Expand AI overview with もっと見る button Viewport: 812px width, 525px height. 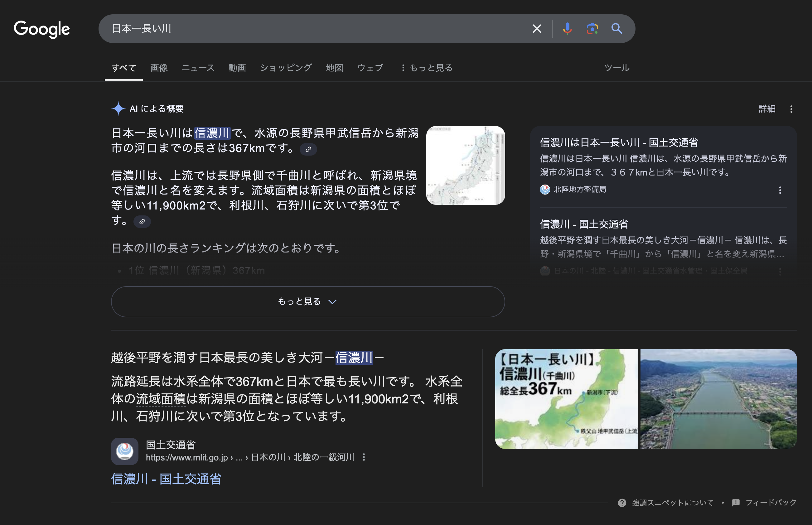(x=307, y=302)
